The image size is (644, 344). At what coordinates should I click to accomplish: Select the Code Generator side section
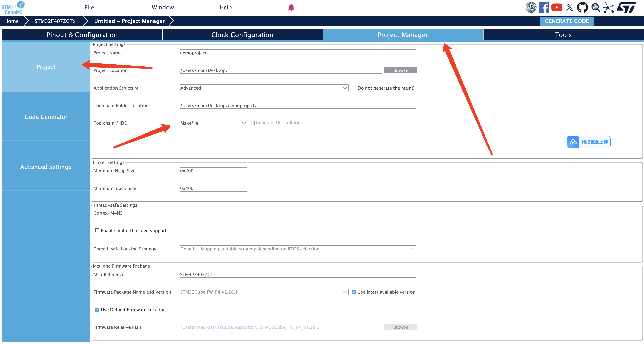[46, 117]
